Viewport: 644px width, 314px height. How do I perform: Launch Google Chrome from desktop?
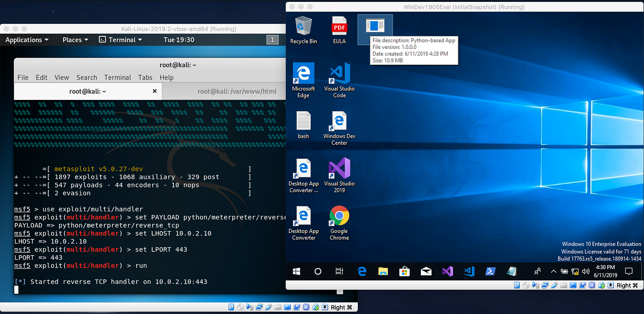tap(339, 224)
